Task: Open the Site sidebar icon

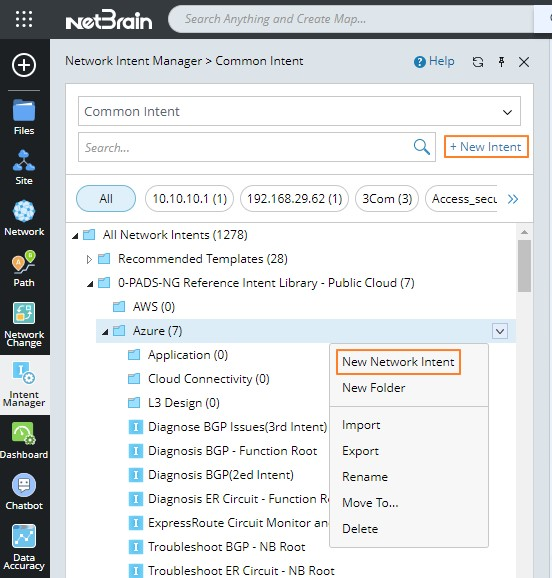Action: 24,167
